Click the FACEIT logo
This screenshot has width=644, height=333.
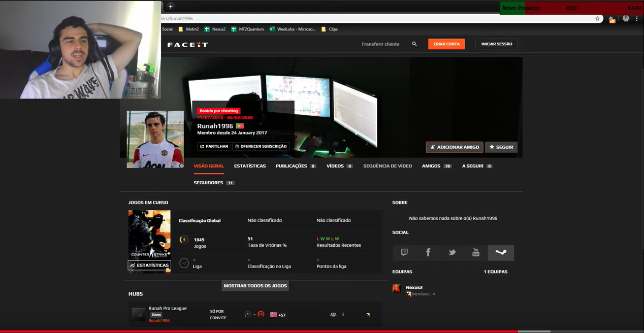pos(187,44)
